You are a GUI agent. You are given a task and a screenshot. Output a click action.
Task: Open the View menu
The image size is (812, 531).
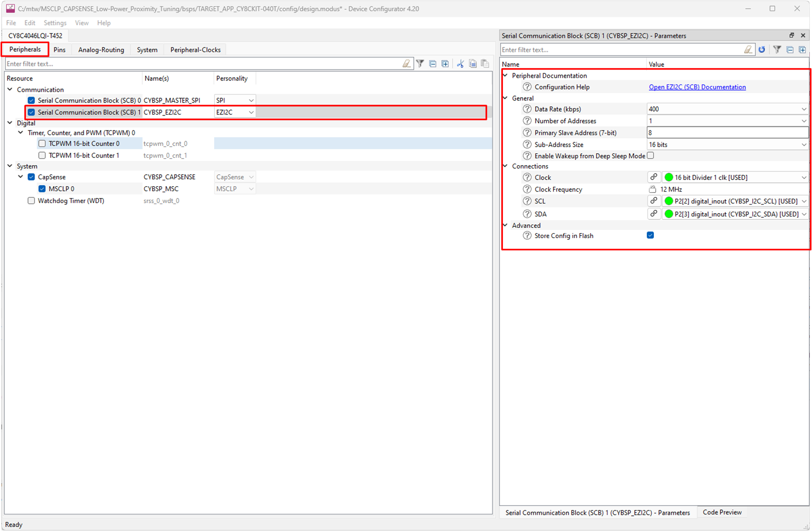point(82,23)
